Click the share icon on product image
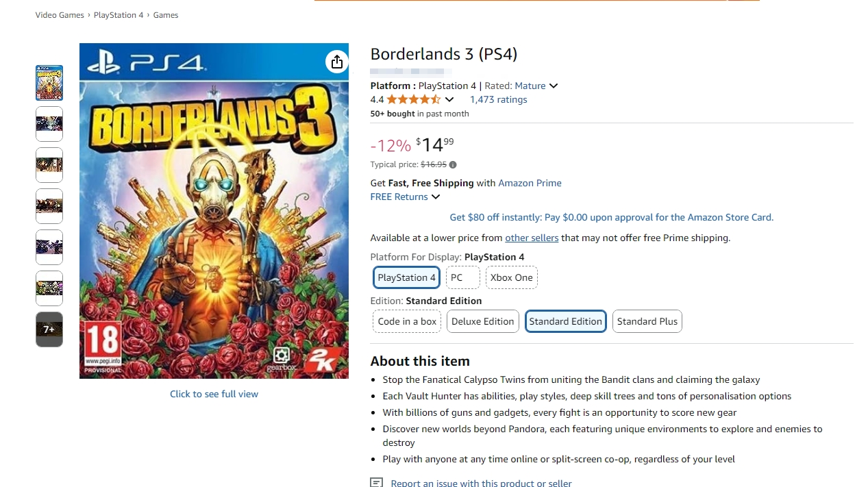This screenshot has width=868, height=487. pyautogui.click(x=336, y=62)
